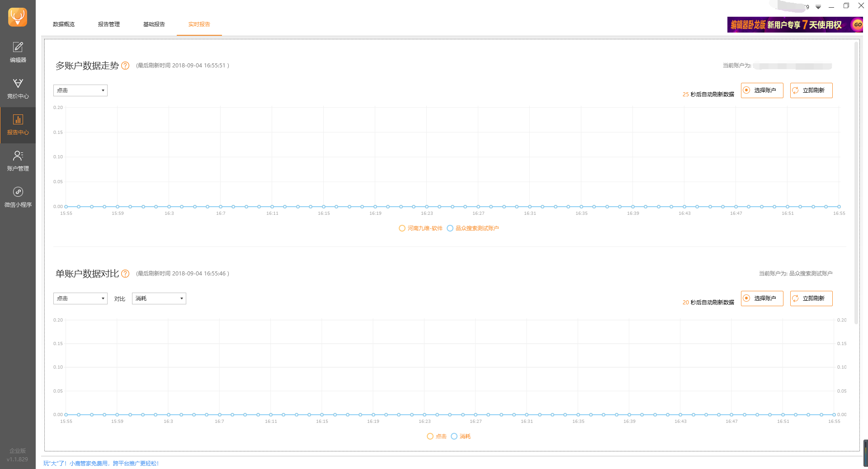
Task: Toggle 品众搜索测试账户 legend series
Action: pyautogui.click(x=473, y=228)
